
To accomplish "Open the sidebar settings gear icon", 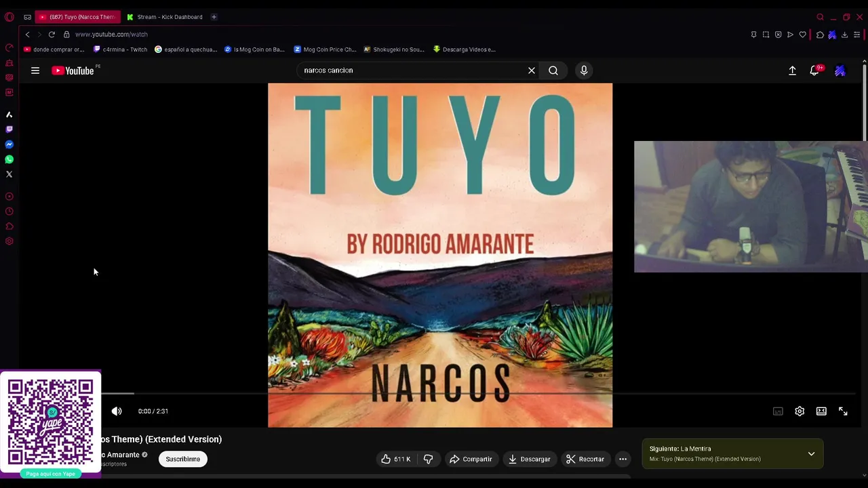I will [x=9, y=241].
